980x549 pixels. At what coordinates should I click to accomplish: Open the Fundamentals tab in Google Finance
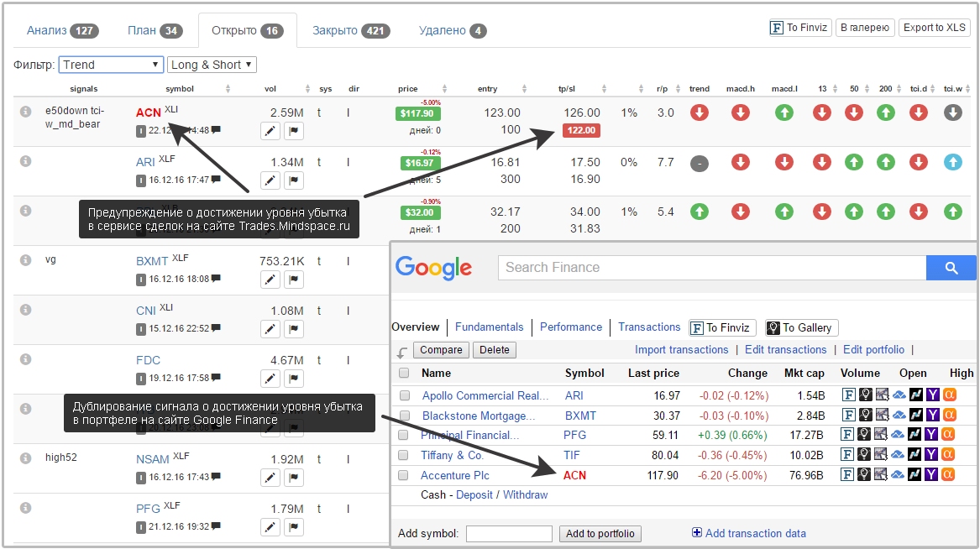tap(490, 327)
